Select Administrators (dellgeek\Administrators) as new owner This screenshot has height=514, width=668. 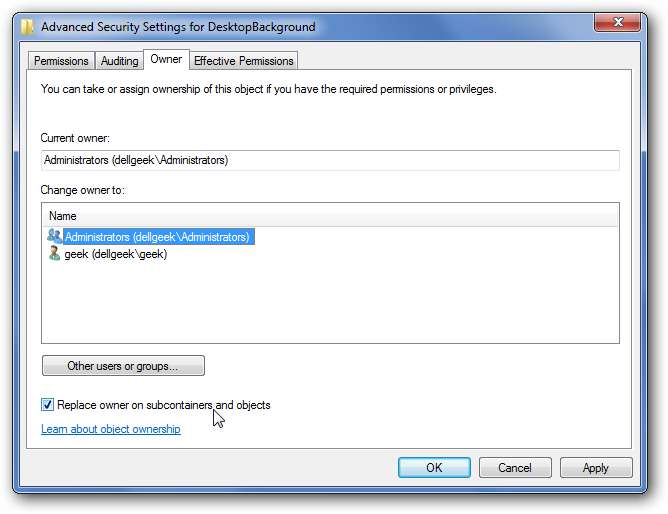(x=156, y=237)
